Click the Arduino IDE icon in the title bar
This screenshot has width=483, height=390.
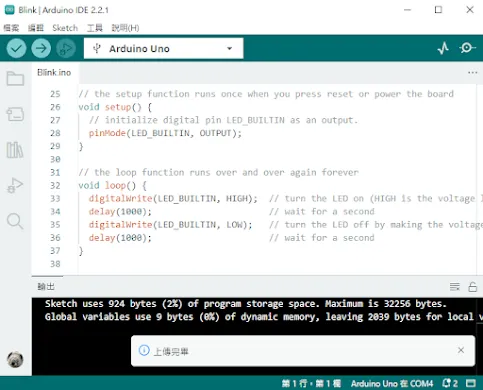click(9, 10)
